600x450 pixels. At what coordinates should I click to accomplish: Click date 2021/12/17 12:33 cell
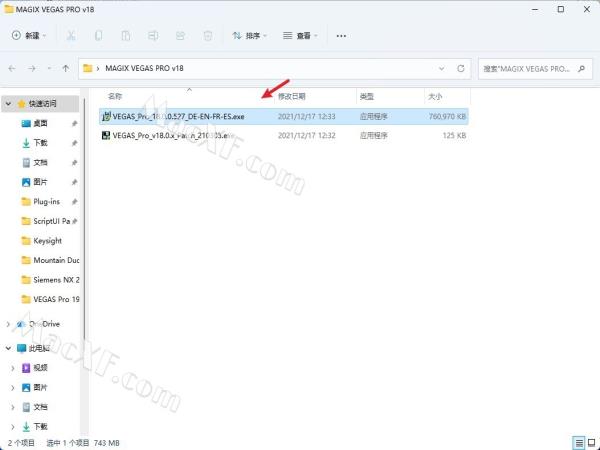pos(307,116)
